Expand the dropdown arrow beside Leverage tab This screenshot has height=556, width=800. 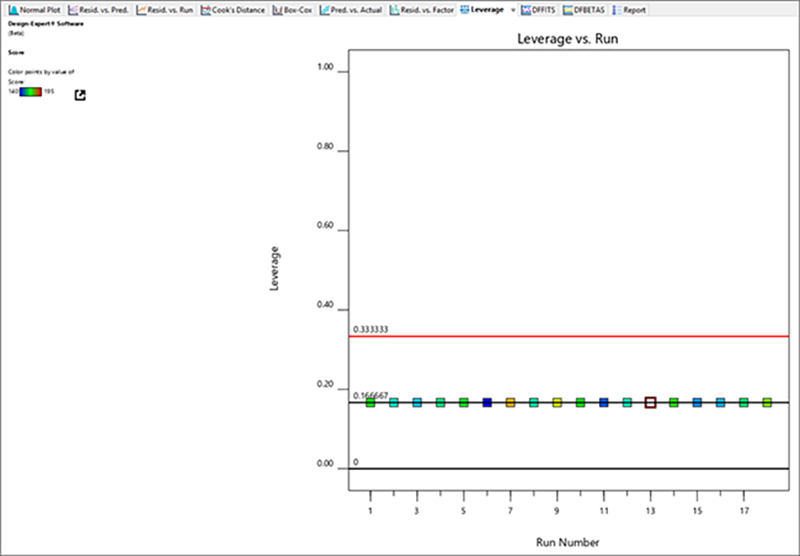(x=513, y=10)
